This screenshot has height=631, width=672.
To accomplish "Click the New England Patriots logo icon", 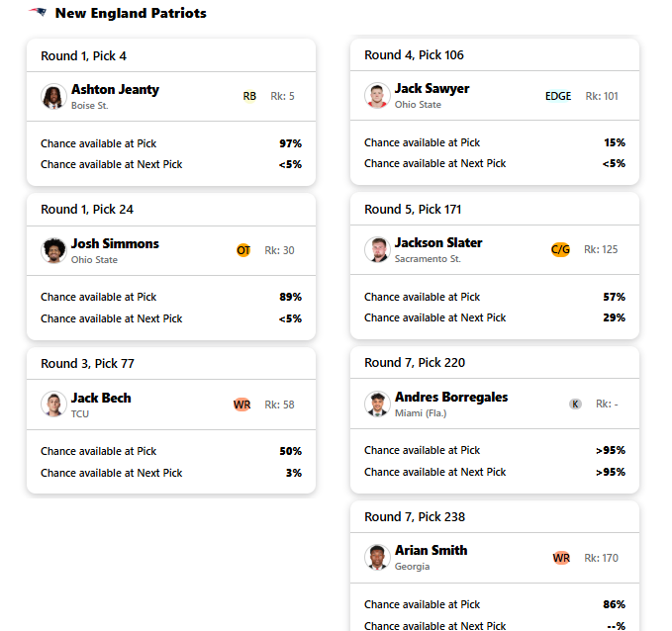I will coord(38,13).
